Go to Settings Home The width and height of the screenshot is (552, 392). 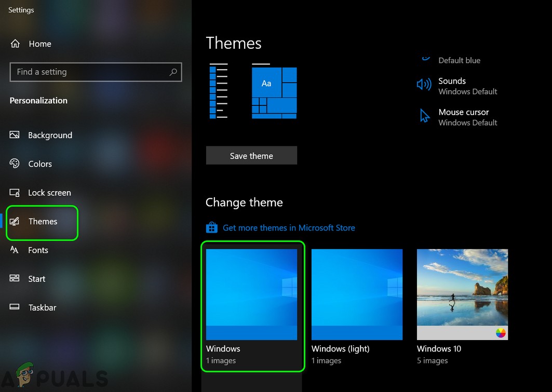click(31, 44)
